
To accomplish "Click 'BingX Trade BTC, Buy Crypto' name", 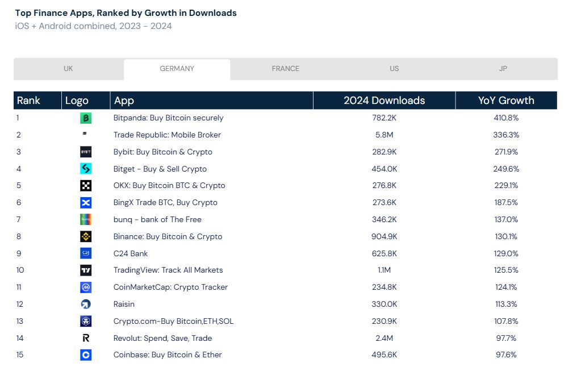I will [165, 203].
